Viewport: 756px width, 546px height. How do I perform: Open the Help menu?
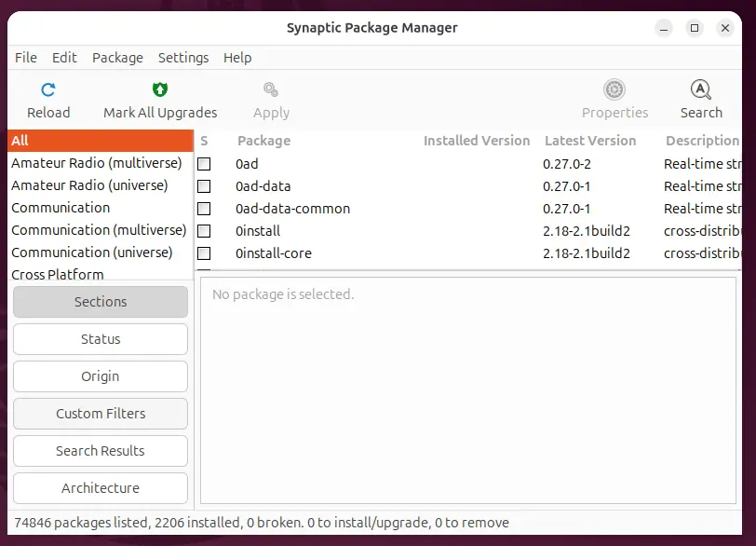pyautogui.click(x=237, y=58)
